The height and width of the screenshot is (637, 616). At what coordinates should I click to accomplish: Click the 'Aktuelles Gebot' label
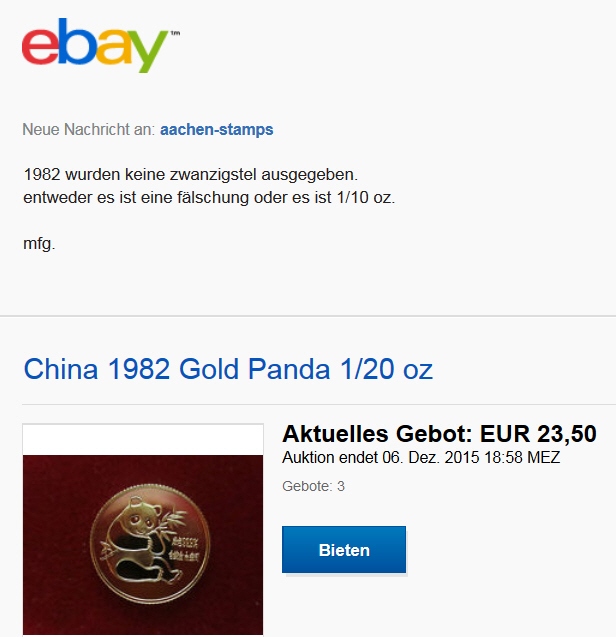[377, 433]
